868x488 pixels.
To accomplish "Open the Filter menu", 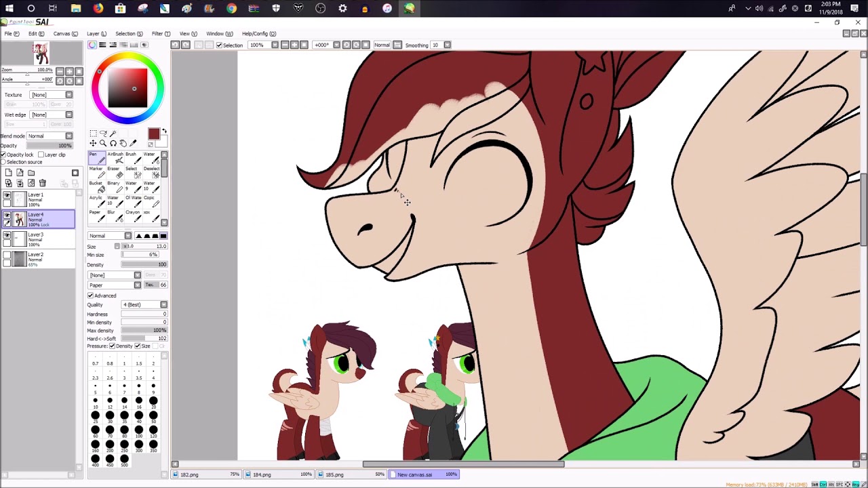I will [161, 33].
